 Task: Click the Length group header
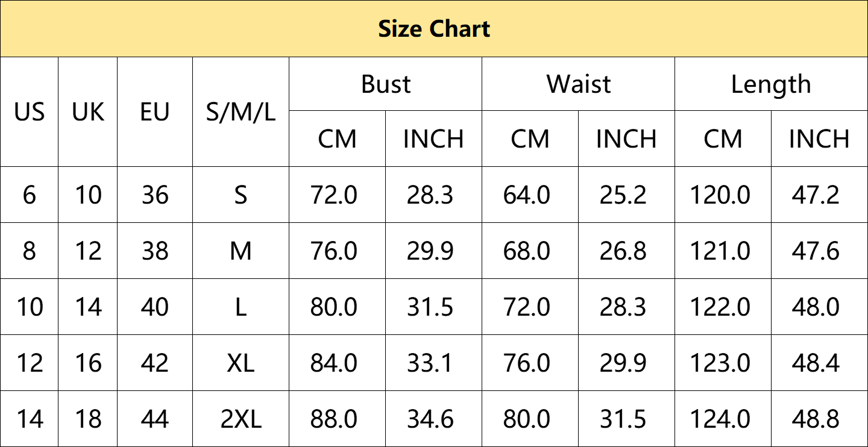[771, 84]
